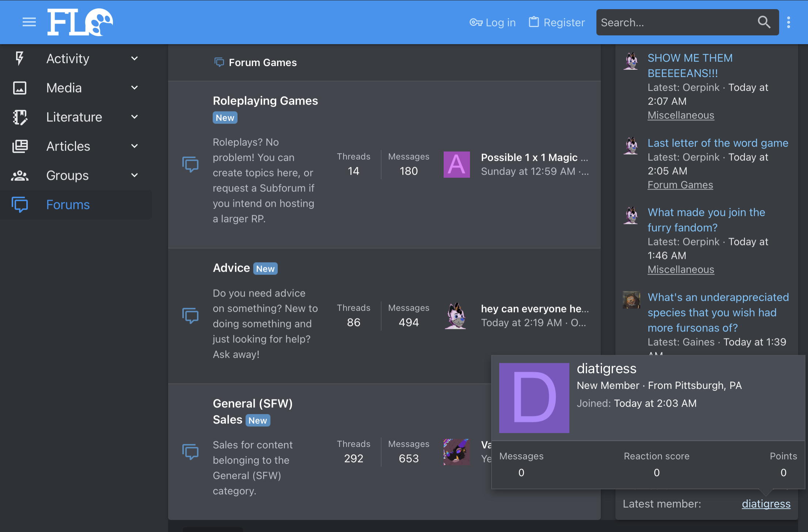This screenshot has width=808, height=532.
Task: Click the Articles newspaper icon
Action: 20,146
